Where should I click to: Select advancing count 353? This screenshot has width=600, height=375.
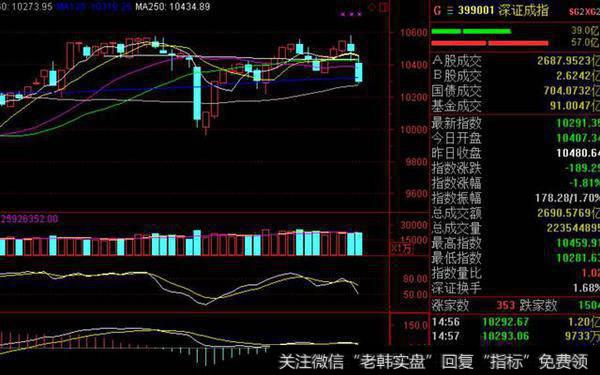[x=506, y=305]
